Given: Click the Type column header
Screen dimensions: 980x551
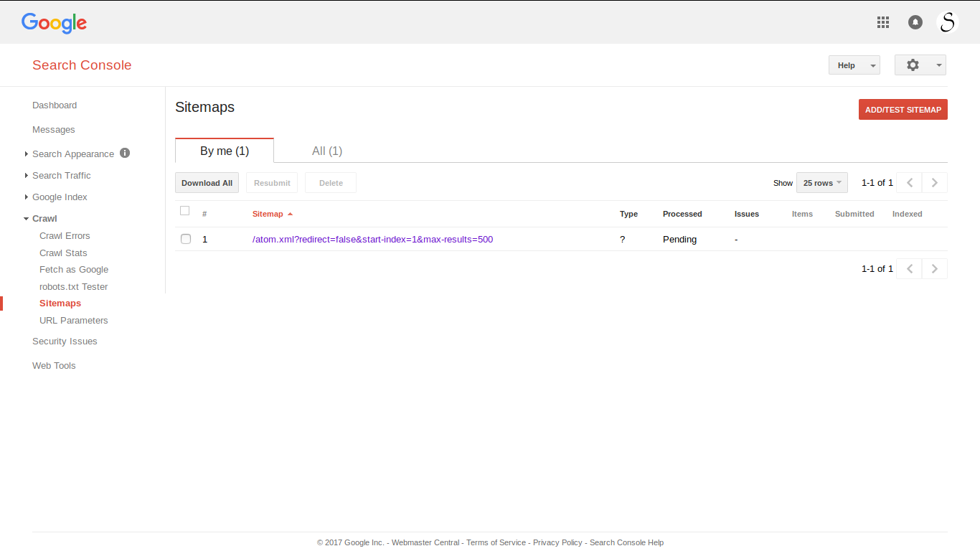Looking at the screenshot, I should click(628, 214).
